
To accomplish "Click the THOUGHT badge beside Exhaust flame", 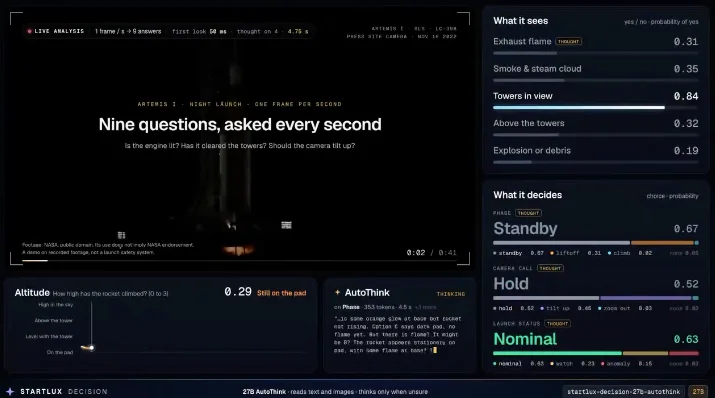I will click(x=568, y=41).
